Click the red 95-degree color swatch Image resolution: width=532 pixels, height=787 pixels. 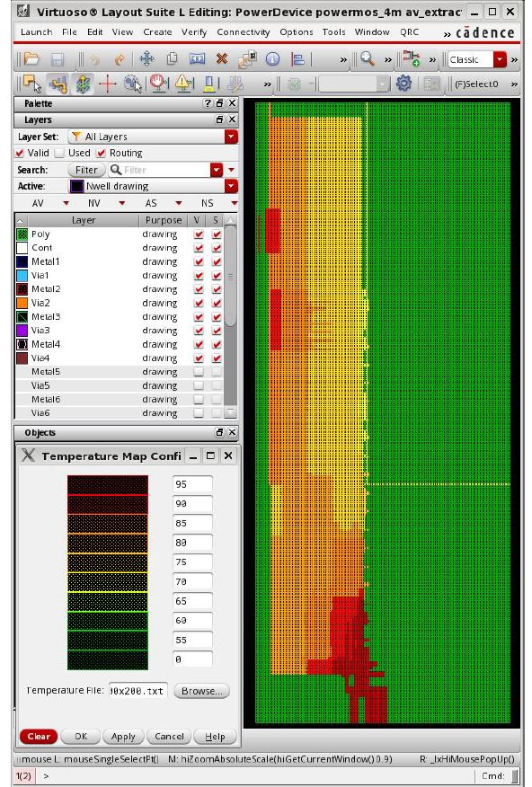[108, 485]
